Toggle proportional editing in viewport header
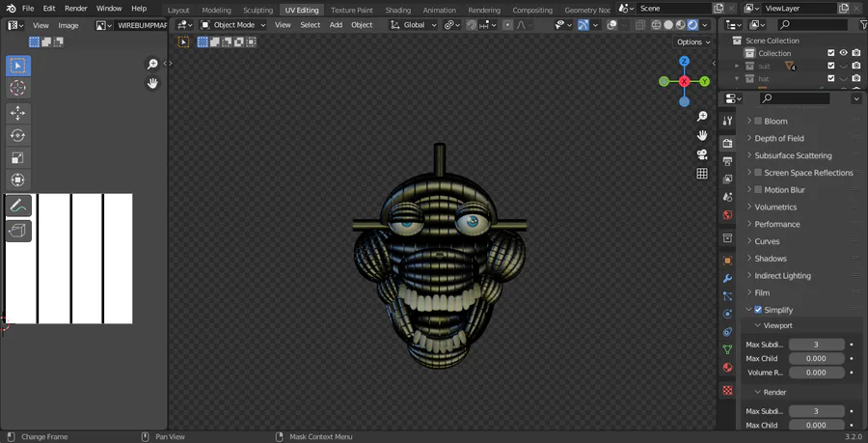 click(x=507, y=25)
